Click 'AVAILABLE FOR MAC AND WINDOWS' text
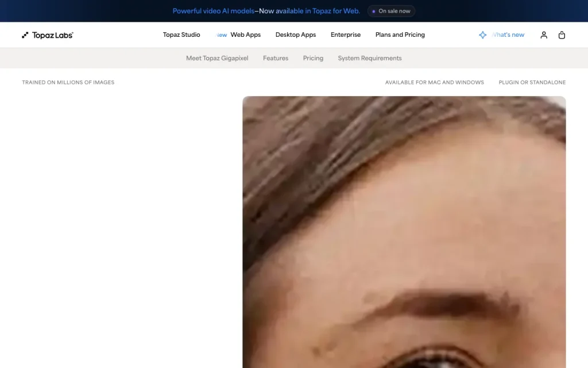 pyautogui.click(x=434, y=82)
